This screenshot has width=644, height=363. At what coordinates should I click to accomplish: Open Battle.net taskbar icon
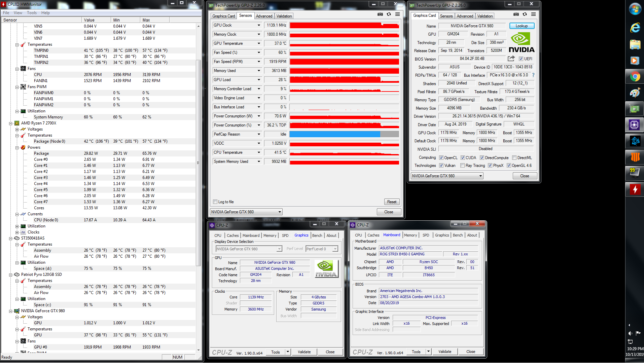[x=635, y=141]
